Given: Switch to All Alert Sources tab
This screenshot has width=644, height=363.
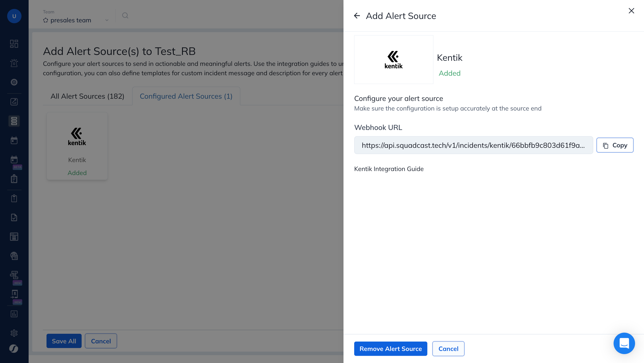Looking at the screenshot, I should (x=87, y=96).
